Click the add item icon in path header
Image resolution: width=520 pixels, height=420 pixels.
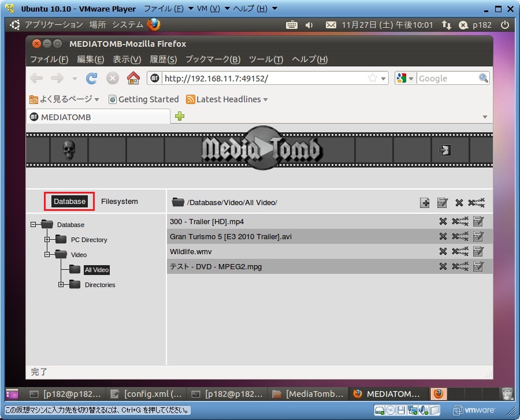(x=425, y=203)
